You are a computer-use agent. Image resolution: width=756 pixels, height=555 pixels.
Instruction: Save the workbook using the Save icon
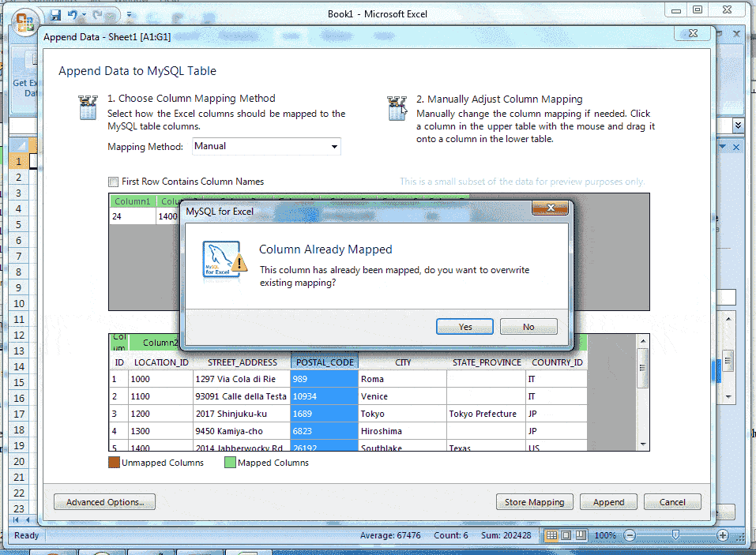[54, 13]
